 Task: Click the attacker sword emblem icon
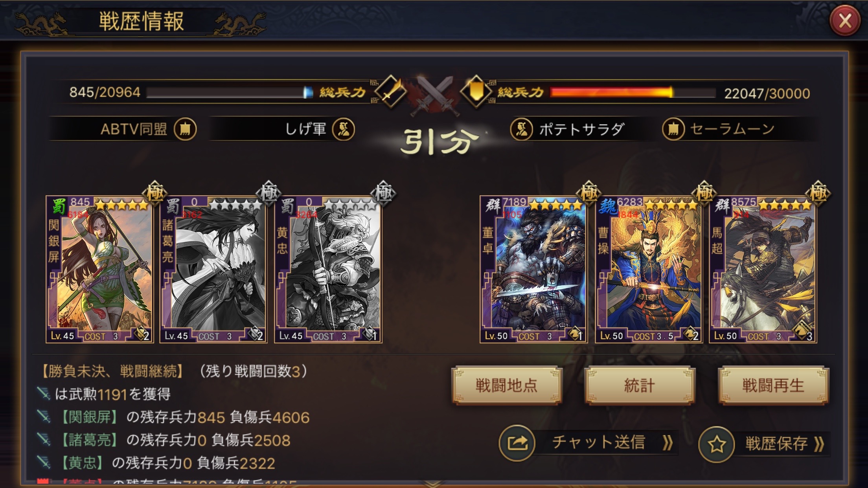coord(390,92)
